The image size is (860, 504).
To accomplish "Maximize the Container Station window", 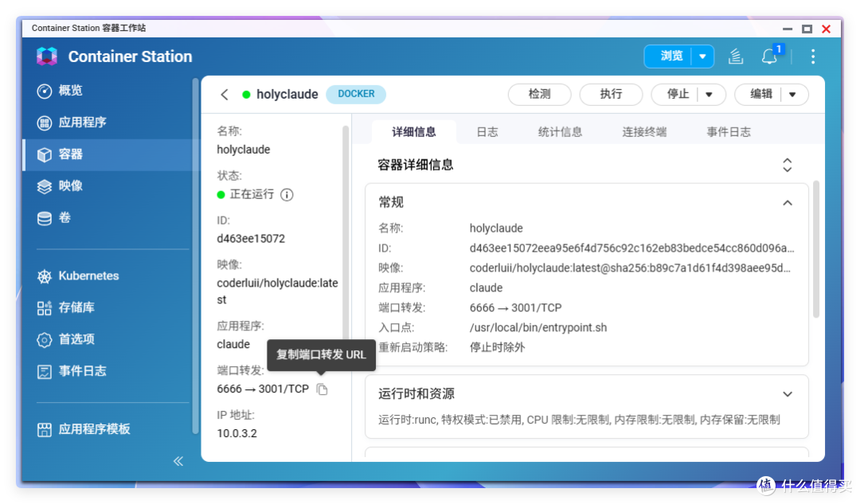I will pyautogui.click(x=807, y=29).
